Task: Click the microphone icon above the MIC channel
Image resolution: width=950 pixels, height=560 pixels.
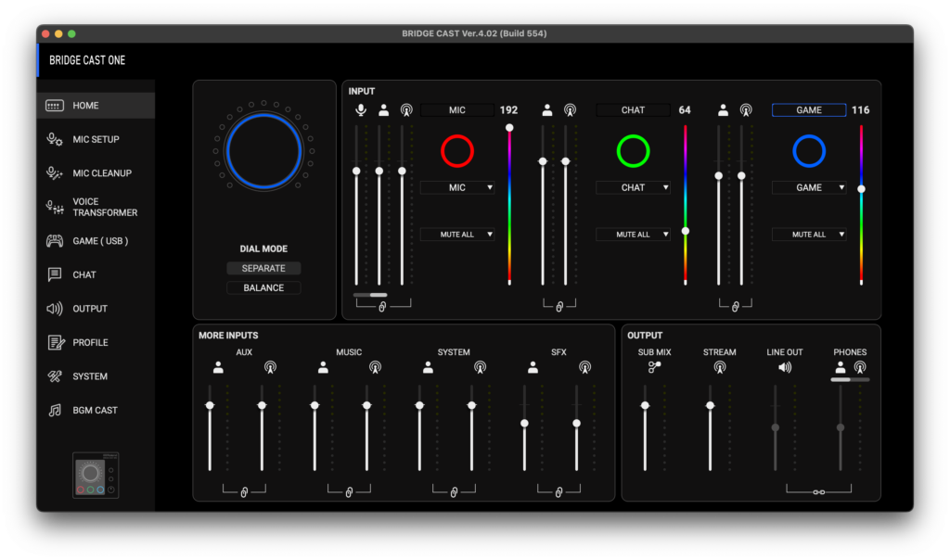Action: click(362, 109)
